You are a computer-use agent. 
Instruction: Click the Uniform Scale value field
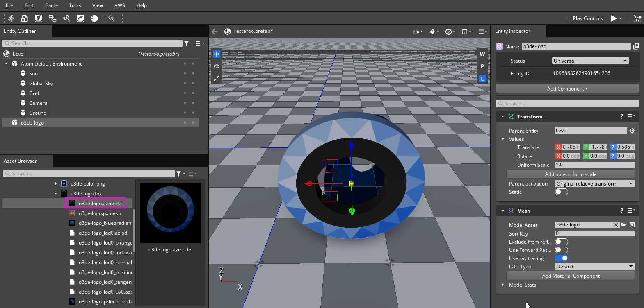pos(594,165)
